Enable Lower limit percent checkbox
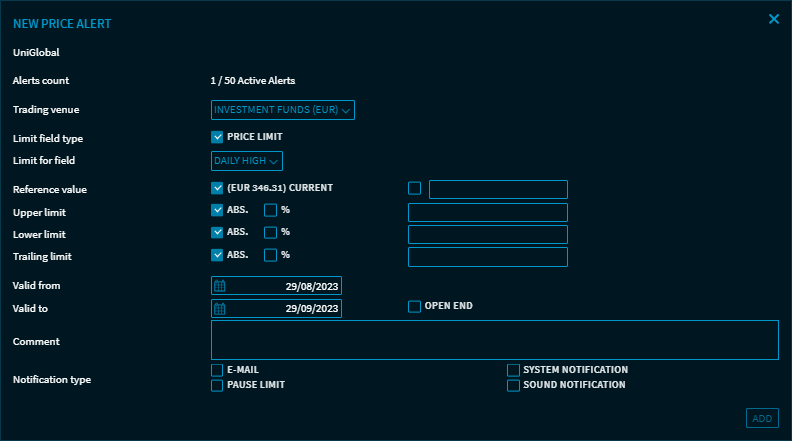 [270, 232]
